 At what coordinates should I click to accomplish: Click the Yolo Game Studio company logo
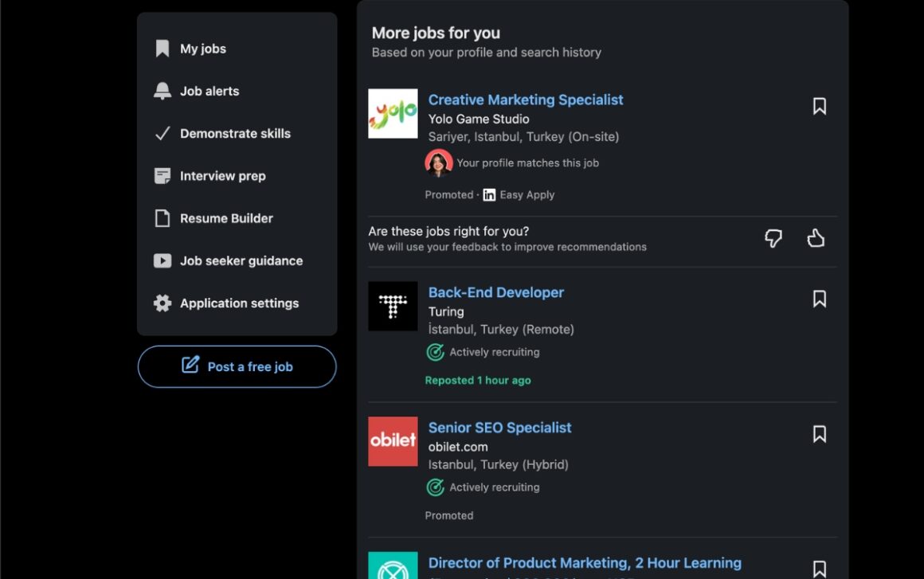[393, 113]
